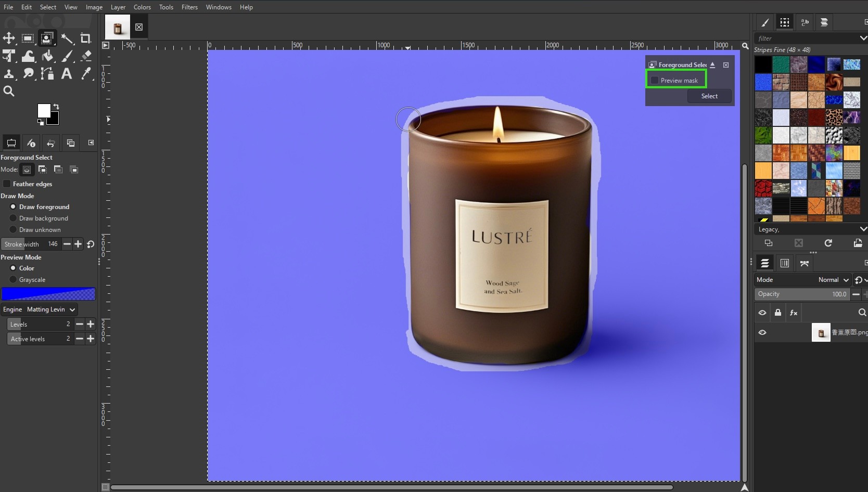
Task: Switch to Device Status tab
Action: point(31,143)
